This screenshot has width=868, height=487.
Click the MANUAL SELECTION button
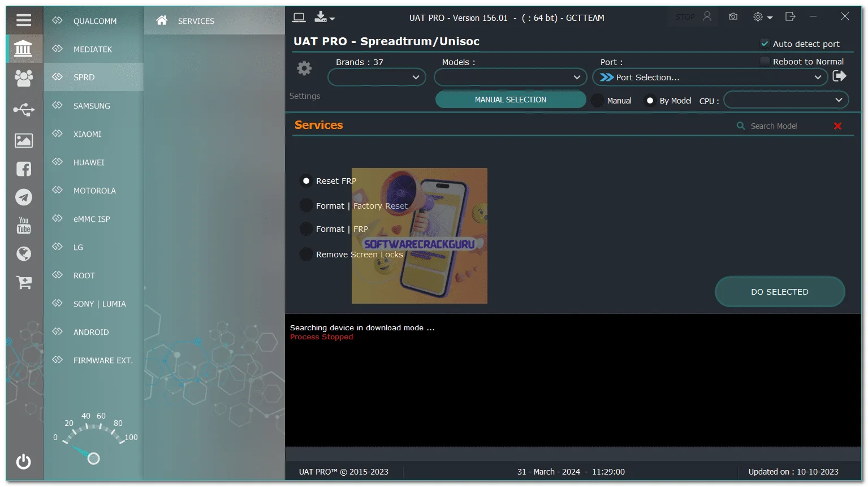pyautogui.click(x=511, y=100)
